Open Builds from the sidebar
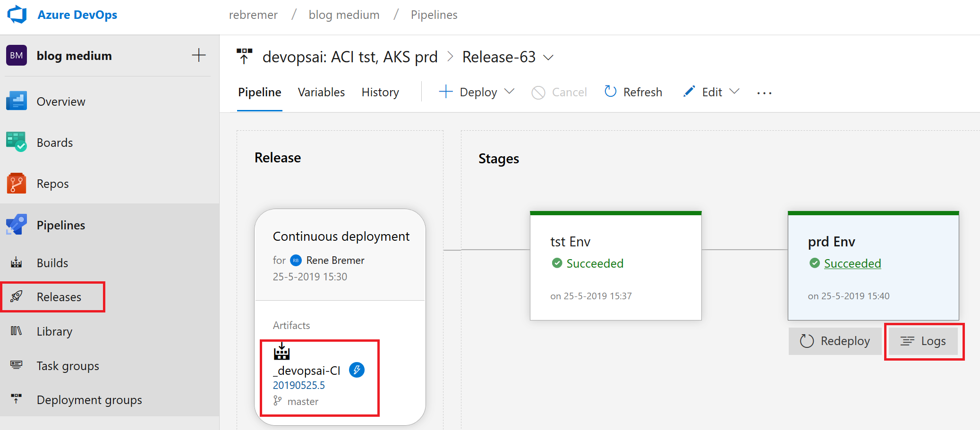The height and width of the screenshot is (430, 980). (52, 263)
